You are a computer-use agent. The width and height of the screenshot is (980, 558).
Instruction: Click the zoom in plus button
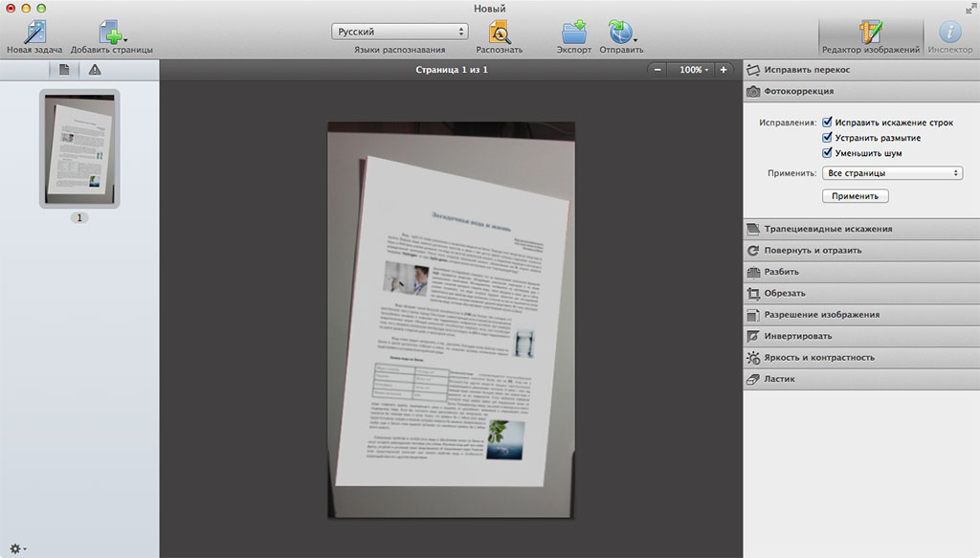[724, 70]
